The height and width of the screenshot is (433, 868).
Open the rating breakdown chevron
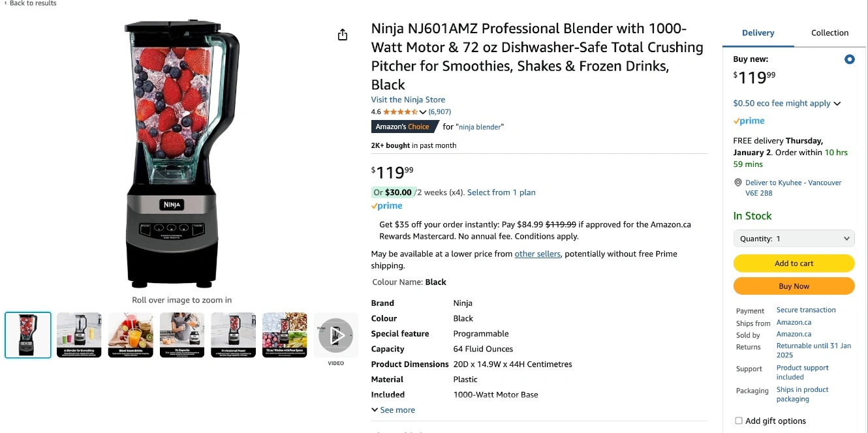point(423,112)
